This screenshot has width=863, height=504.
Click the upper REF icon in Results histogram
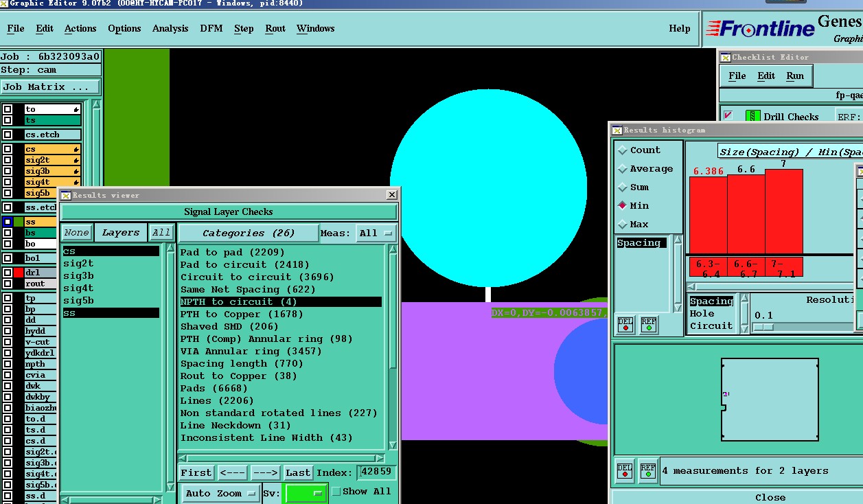pos(648,324)
